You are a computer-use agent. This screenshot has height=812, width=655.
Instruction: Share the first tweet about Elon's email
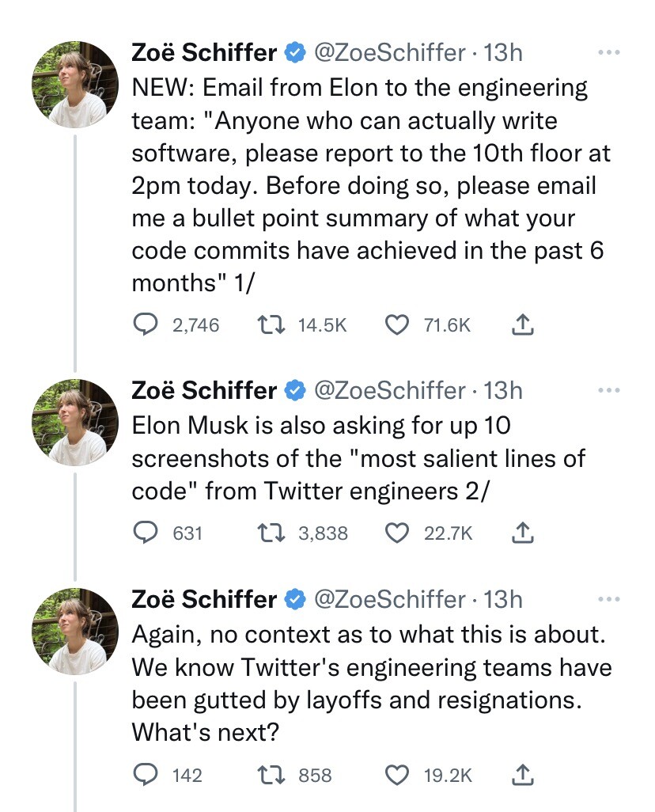click(x=523, y=324)
